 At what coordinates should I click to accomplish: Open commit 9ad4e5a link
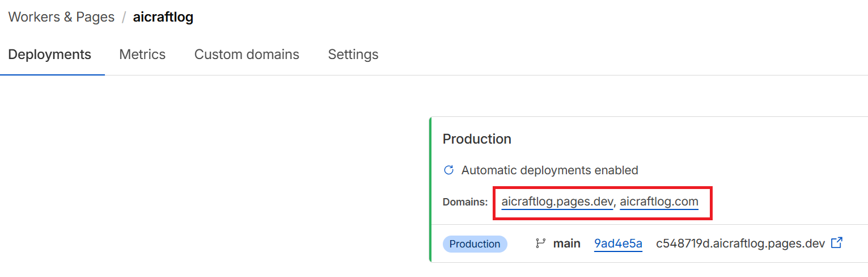coord(618,244)
